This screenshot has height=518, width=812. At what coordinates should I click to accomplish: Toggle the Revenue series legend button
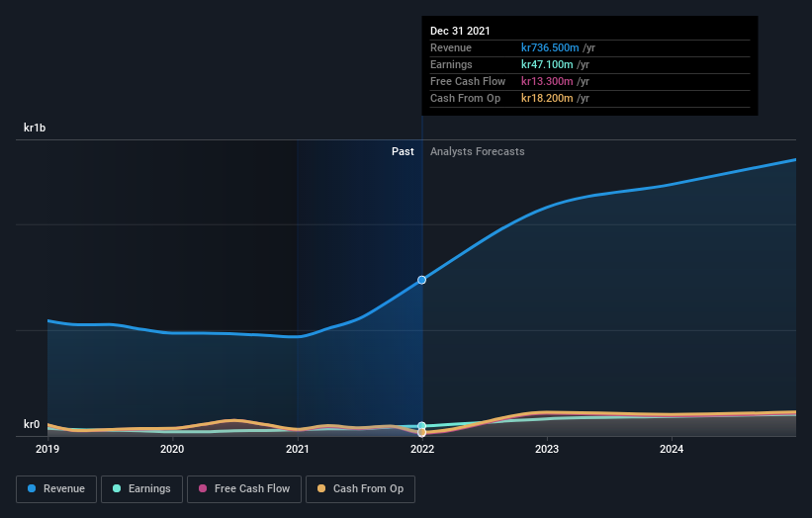click(x=56, y=489)
